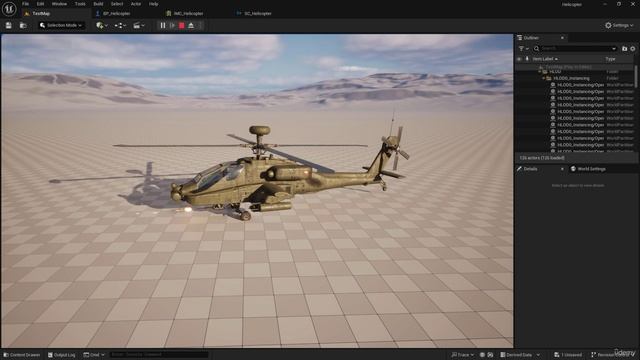640x360 pixels.
Task: Open the browse content icon beside the save icon
Action: [x=23, y=25]
